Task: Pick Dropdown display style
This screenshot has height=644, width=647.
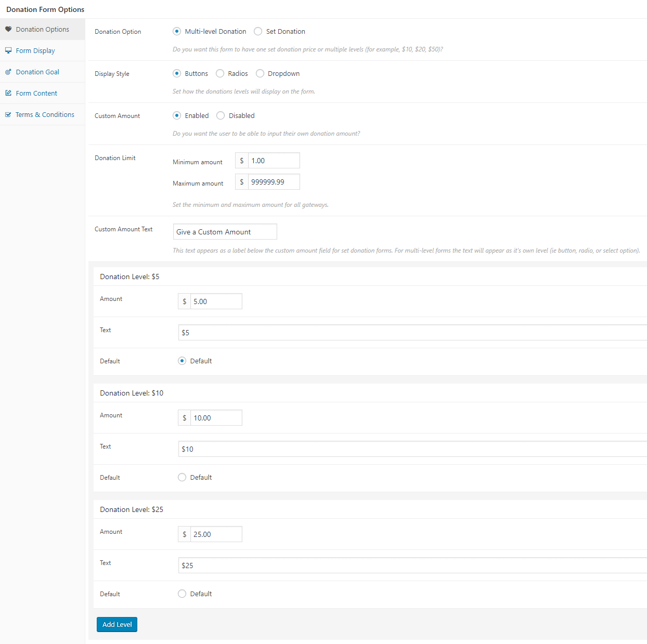Action: click(260, 73)
